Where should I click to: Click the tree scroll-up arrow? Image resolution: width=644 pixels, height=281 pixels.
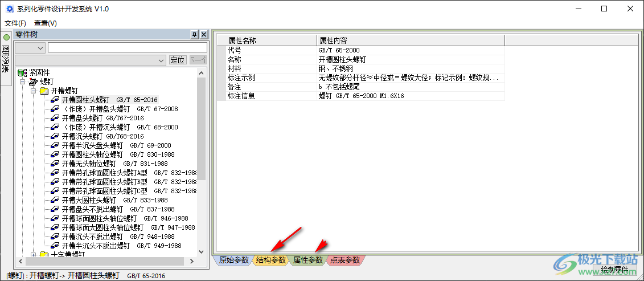click(201, 73)
